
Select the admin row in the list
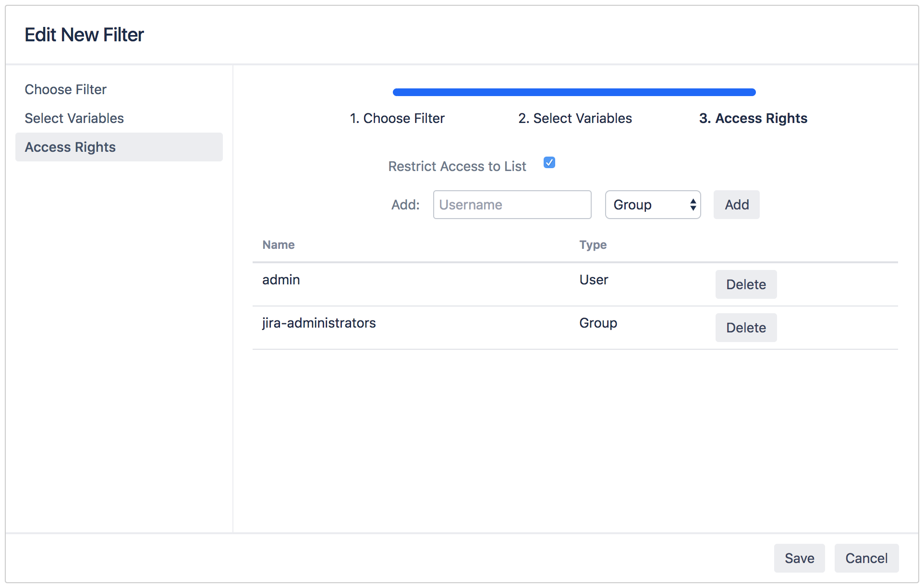pos(280,280)
